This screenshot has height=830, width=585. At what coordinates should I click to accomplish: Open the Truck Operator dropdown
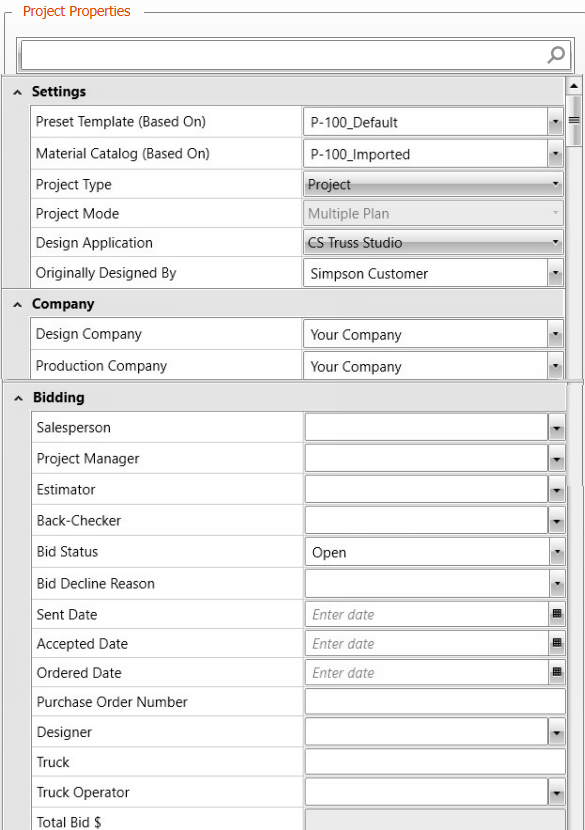[556, 792]
